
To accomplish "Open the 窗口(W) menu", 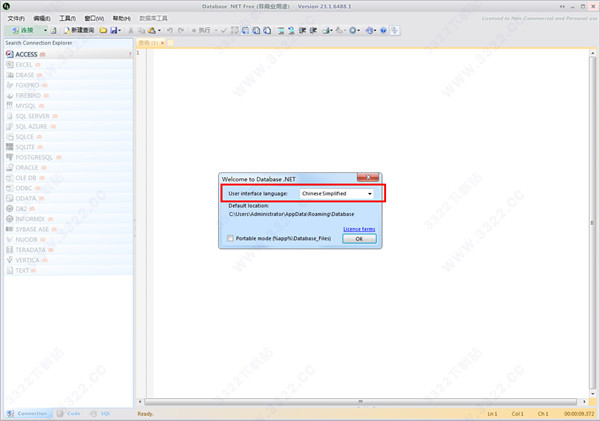I will [x=94, y=18].
